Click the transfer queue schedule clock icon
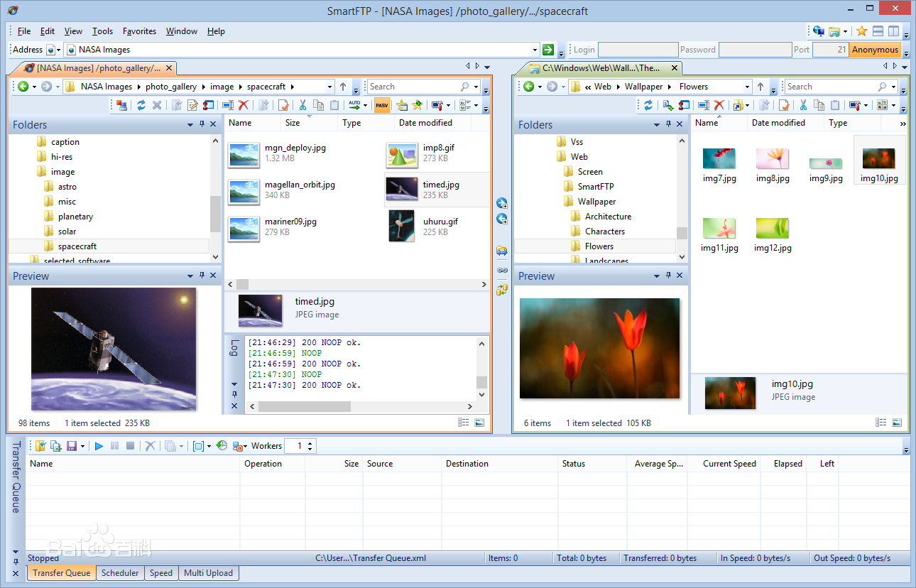Viewport: 916px width, 588px height. click(222, 446)
